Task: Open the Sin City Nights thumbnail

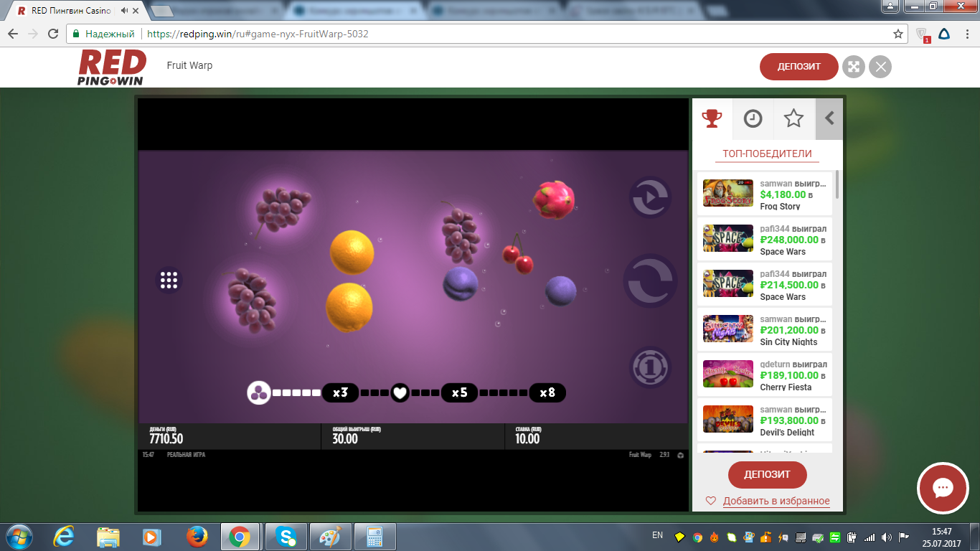Action: point(728,329)
